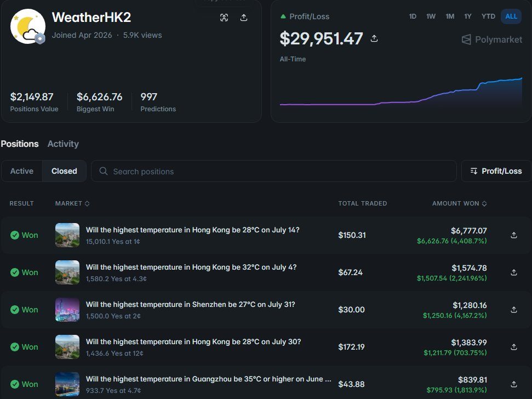The height and width of the screenshot is (399, 532).
Task: Open the Profit/Loss sort dropdown
Action: (496, 171)
